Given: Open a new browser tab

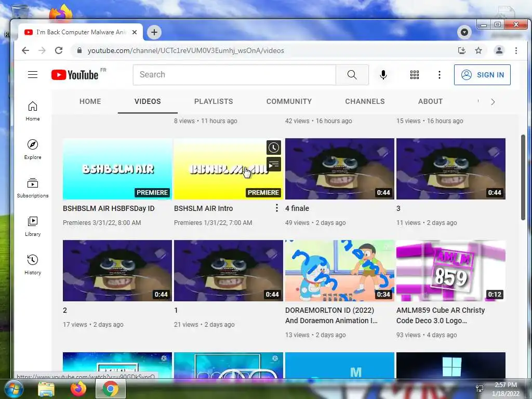Looking at the screenshot, I should pyautogui.click(x=154, y=32).
